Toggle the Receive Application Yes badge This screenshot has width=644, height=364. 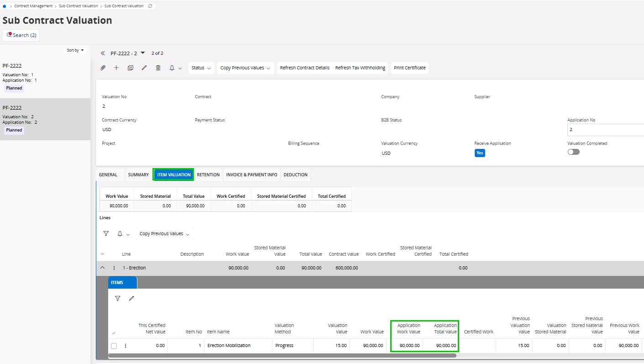coord(479,153)
